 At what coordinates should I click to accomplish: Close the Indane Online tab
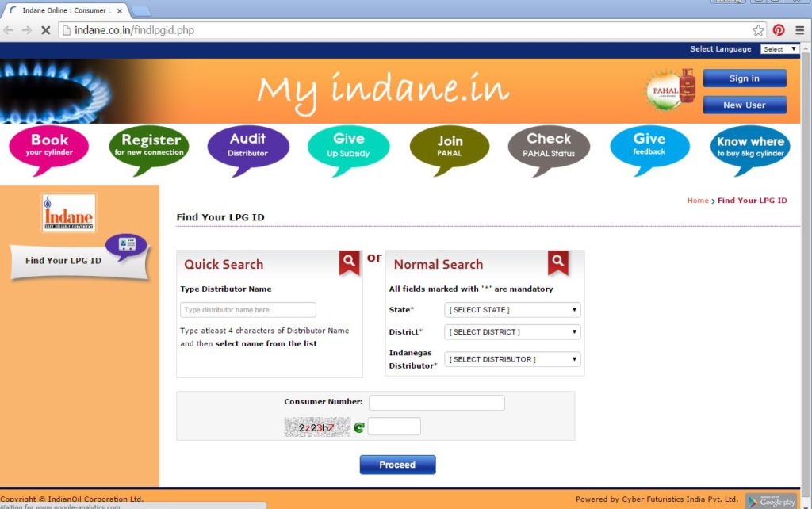coord(120,10)
